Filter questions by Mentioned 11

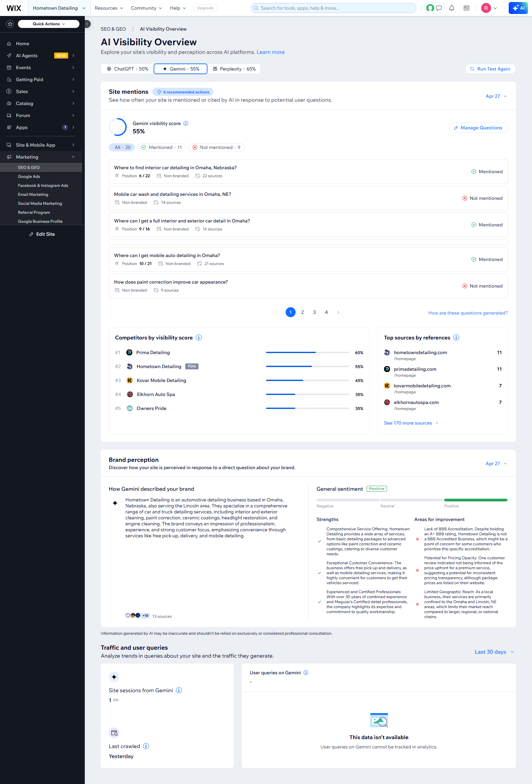point(161,147)
